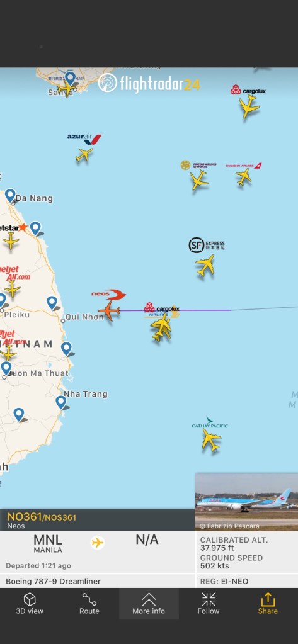Viewport: 298px width, 644px height.
Task: Open the Neos aircraft photo thumbnail
Action: click(246, 502)
